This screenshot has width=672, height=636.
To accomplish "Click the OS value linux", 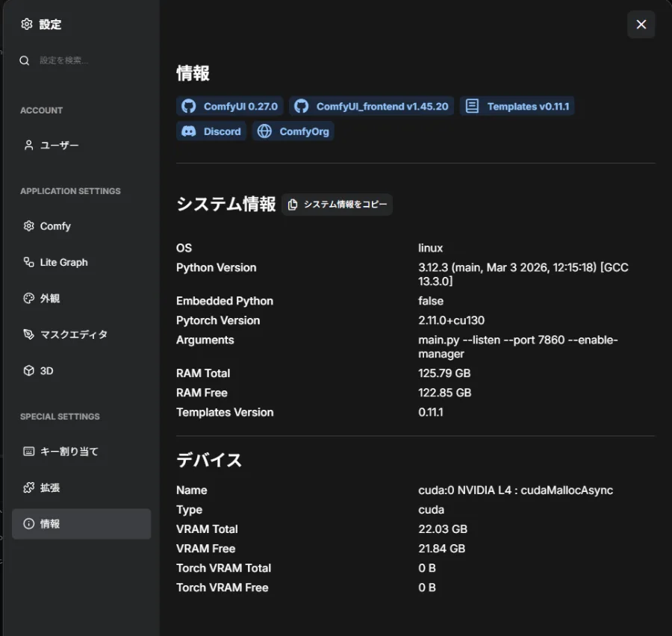I will point(430,248).
